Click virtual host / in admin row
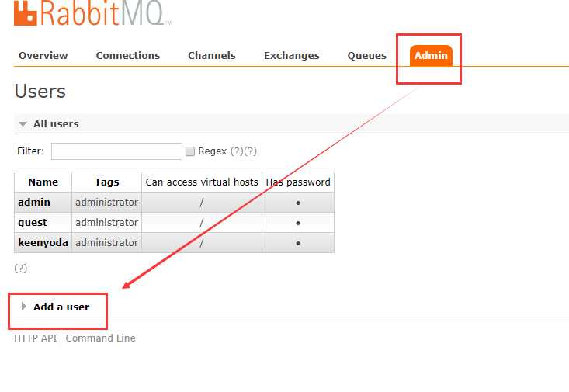 click(201, 203)
